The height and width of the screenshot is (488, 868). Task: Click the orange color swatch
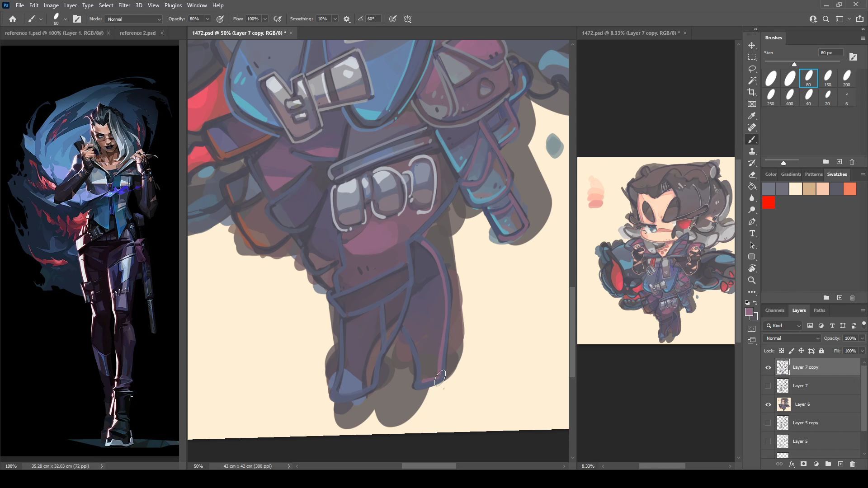[x=850, y=189]
